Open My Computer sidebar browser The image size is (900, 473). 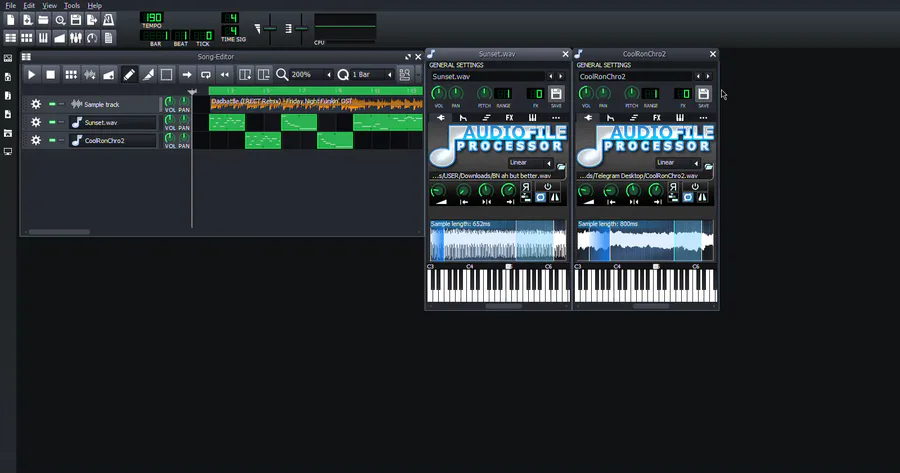point(7,152)
